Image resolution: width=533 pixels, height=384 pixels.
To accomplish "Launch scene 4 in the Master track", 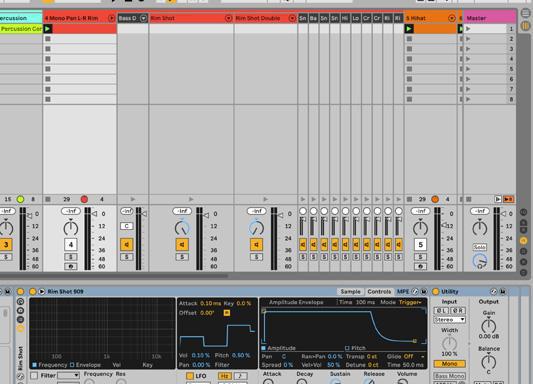I will (468, 59).
